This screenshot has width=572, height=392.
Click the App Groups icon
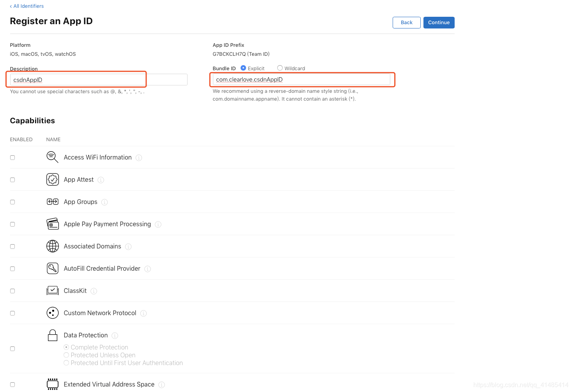click(52, 202)
